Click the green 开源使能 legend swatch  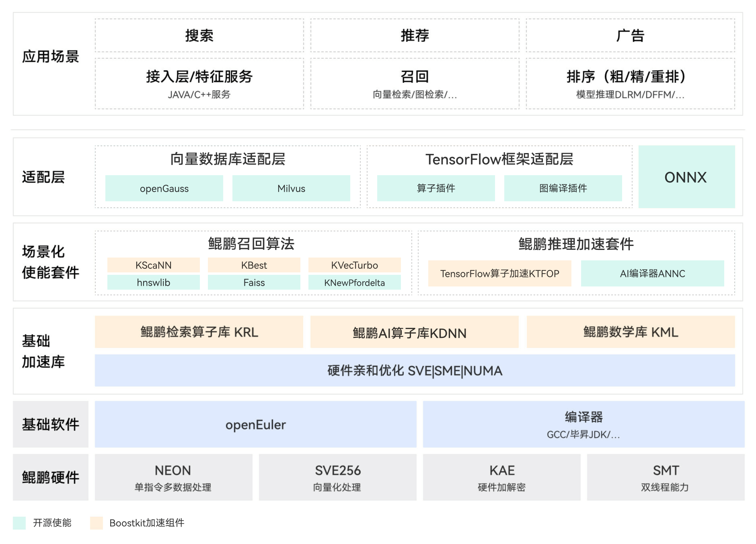pos(19,523)
